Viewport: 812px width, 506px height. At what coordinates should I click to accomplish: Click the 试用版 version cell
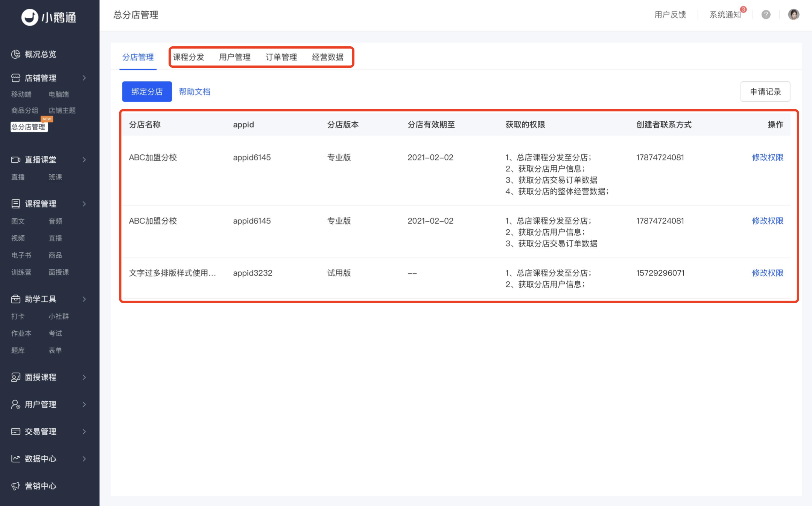pos(339,273)
